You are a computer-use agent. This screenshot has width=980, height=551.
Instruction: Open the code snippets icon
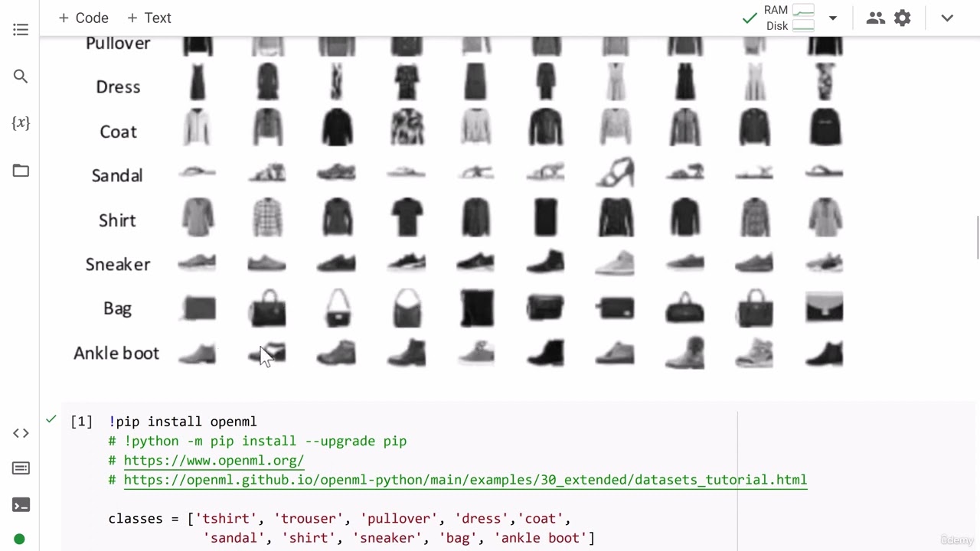[x=21, y=433]
